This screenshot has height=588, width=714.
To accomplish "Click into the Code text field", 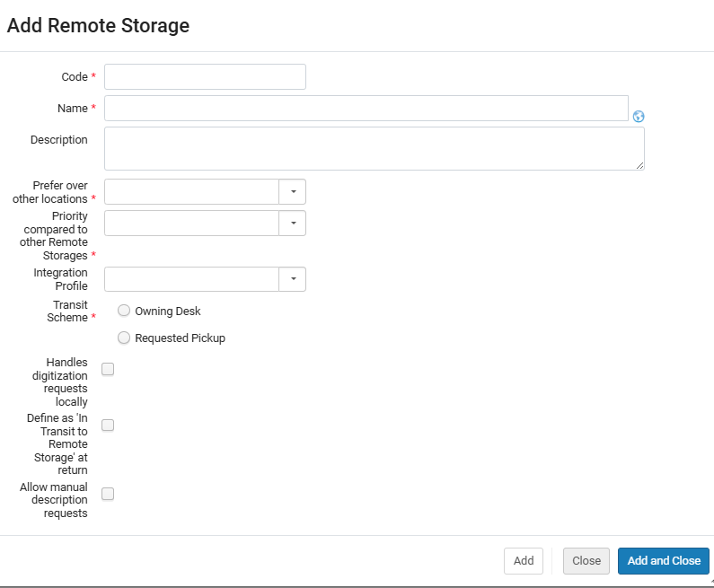I will tap(205, 77).
